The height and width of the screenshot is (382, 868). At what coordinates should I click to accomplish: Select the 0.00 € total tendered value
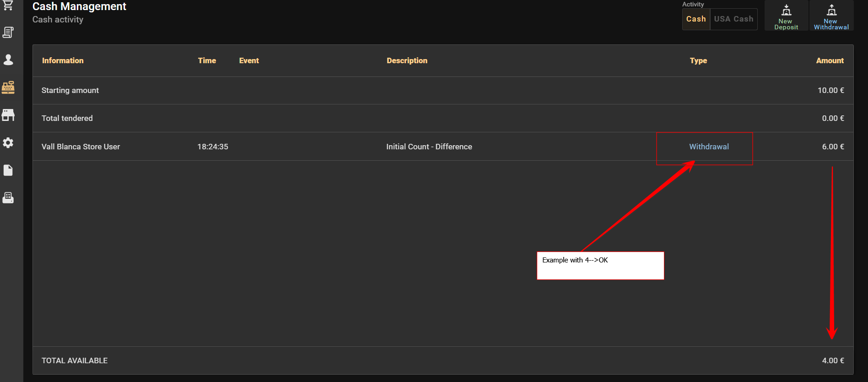(x=833, y=118)
